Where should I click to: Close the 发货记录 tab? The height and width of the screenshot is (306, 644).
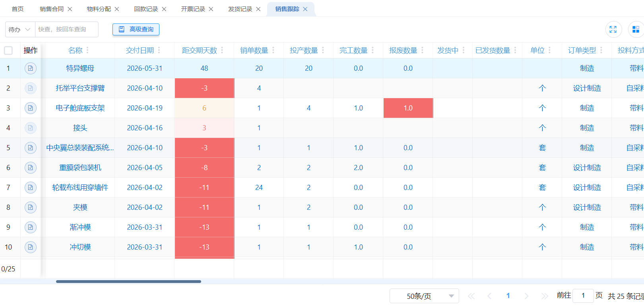pos(258,9)
